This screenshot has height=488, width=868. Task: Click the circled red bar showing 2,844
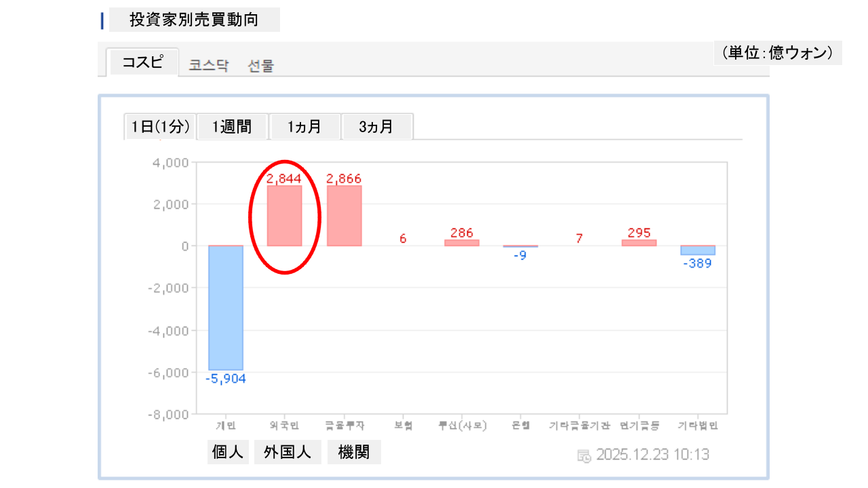coord(284,216)
